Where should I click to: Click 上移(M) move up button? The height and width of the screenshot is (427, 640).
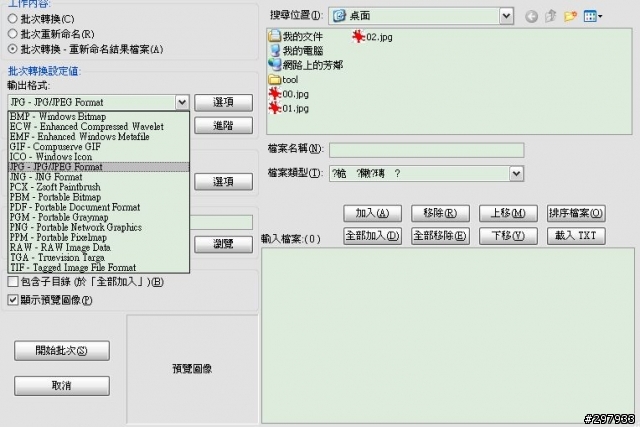[508, 213]
